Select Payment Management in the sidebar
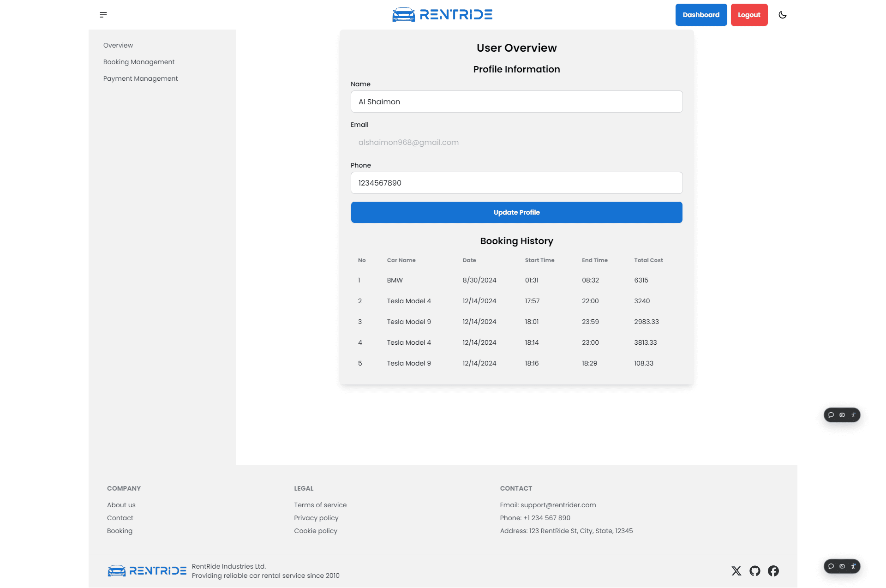 point(140,78)
